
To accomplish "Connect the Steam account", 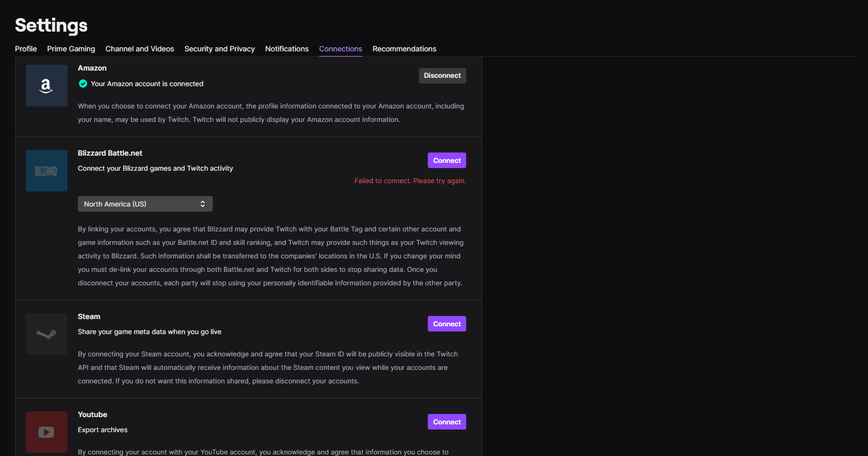I will tap(447, 324).
